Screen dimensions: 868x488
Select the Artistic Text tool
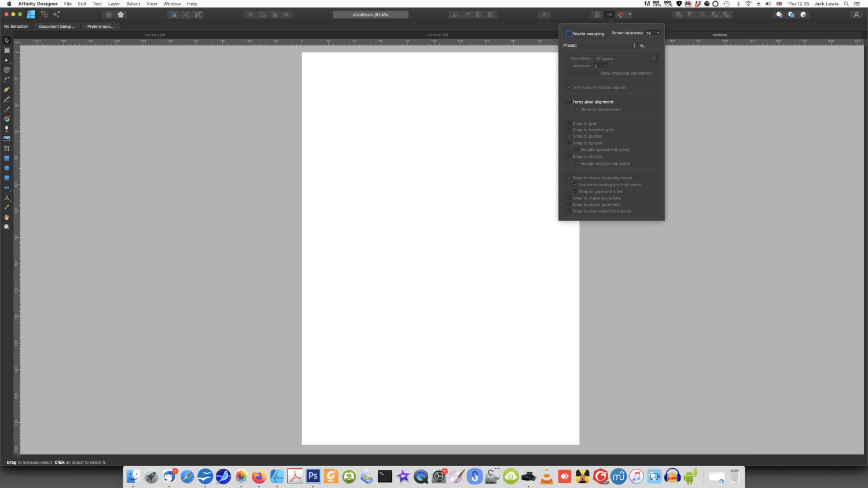[x=7, y=198]
